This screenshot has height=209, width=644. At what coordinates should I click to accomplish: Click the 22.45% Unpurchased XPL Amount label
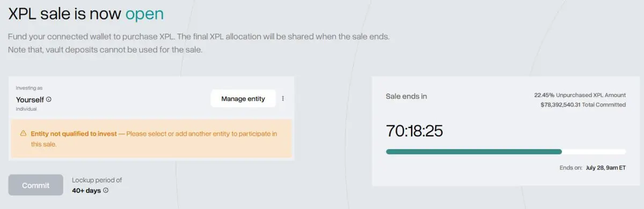[x=580, y=95]
